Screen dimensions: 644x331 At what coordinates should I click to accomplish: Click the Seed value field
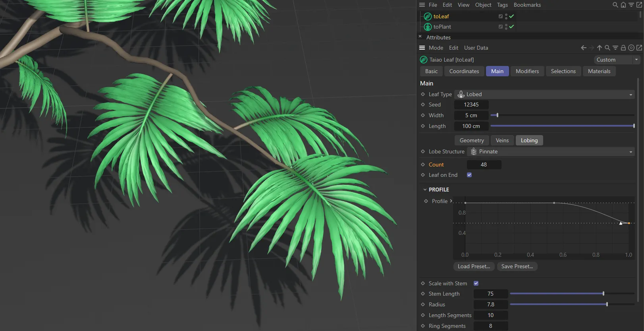pos(471,105)
